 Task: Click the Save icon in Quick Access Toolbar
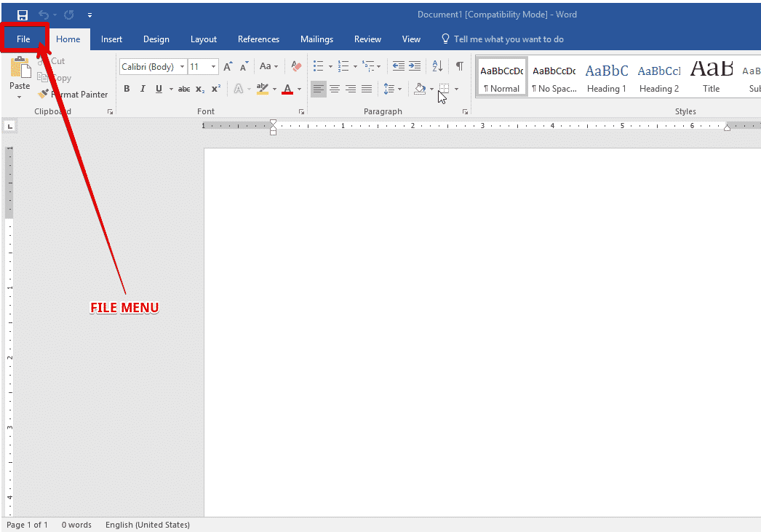[x=23, y=15]
